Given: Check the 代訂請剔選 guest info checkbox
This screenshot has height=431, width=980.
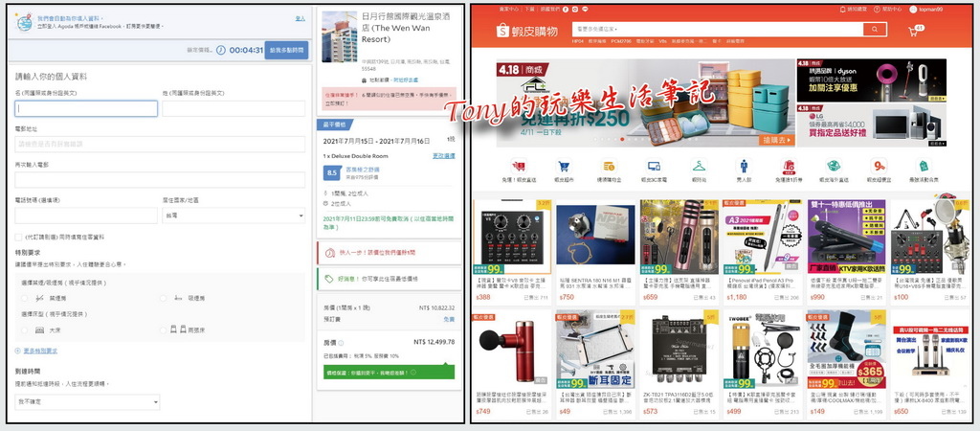Looking at the screenshot, I should coord(19,238).
